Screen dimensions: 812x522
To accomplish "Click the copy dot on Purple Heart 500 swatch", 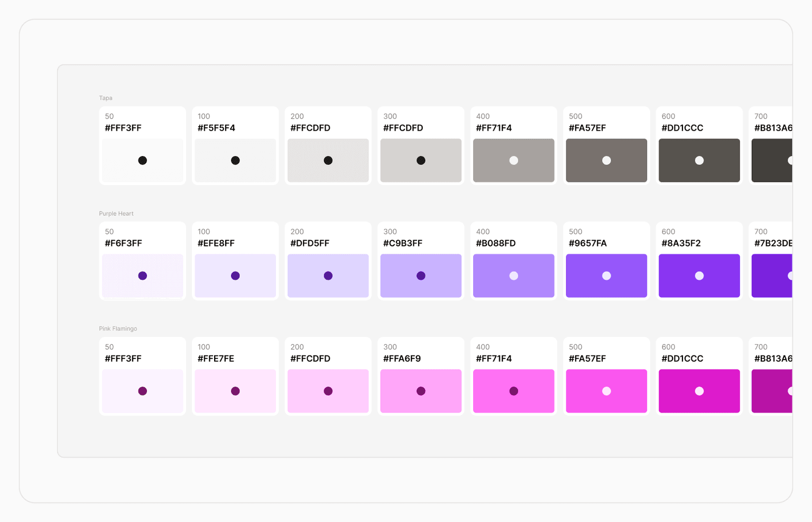I will 606,276.
